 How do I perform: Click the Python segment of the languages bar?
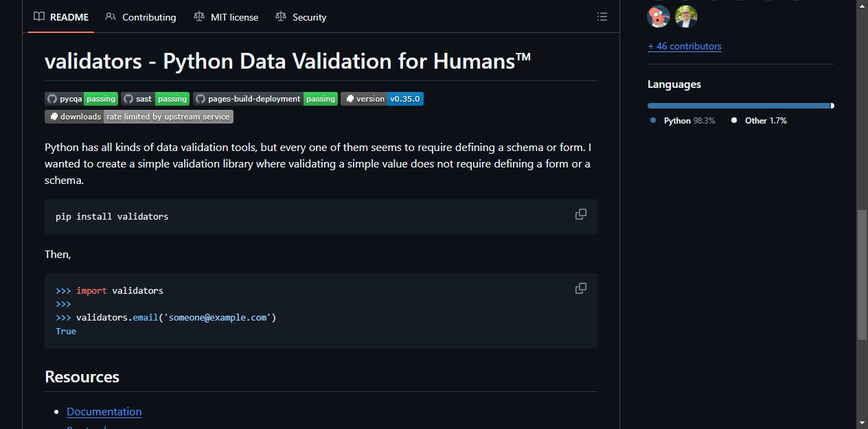tap(738, 106)
